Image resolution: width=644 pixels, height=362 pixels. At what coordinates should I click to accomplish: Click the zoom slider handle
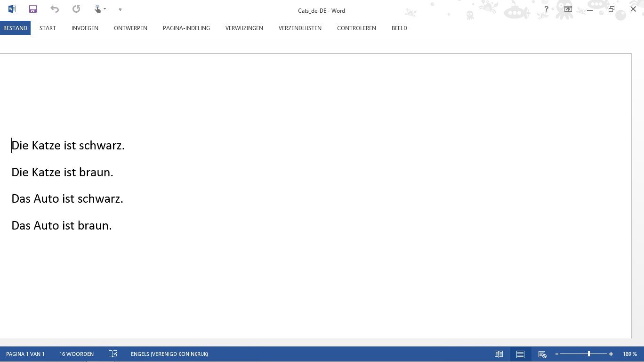point(589,354)
